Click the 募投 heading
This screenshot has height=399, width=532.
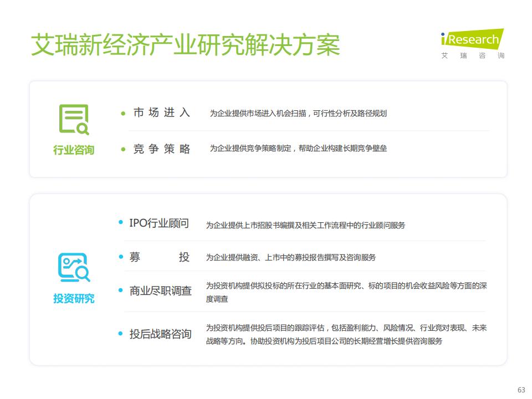[159, 257]
